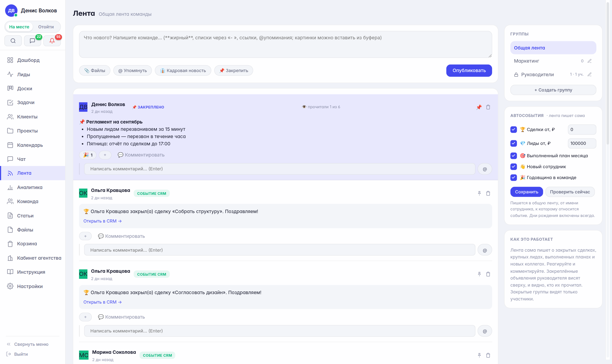The width and height of the screenshot is (612, 364).
Task: Select the Руководители group
Action: [537, 74]
